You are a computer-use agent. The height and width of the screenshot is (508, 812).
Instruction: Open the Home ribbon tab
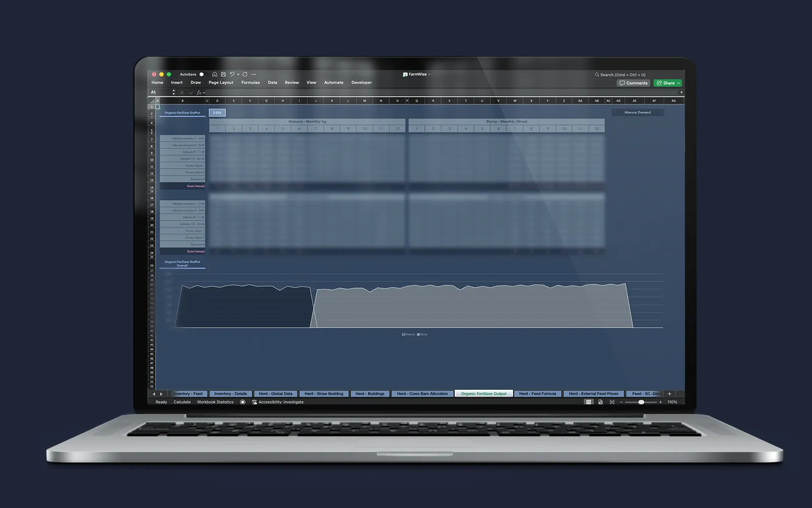pos(157,82)
